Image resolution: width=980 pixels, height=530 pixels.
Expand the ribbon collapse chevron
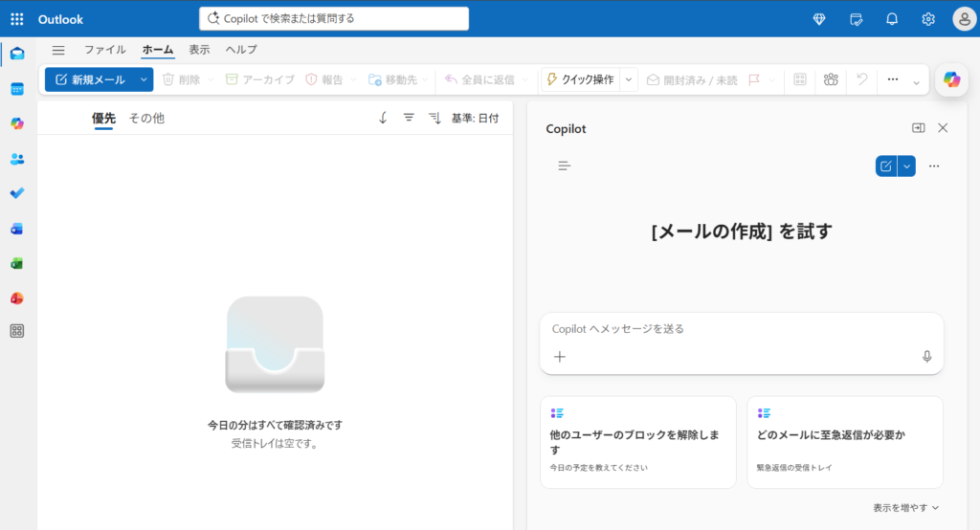[916, 82]
